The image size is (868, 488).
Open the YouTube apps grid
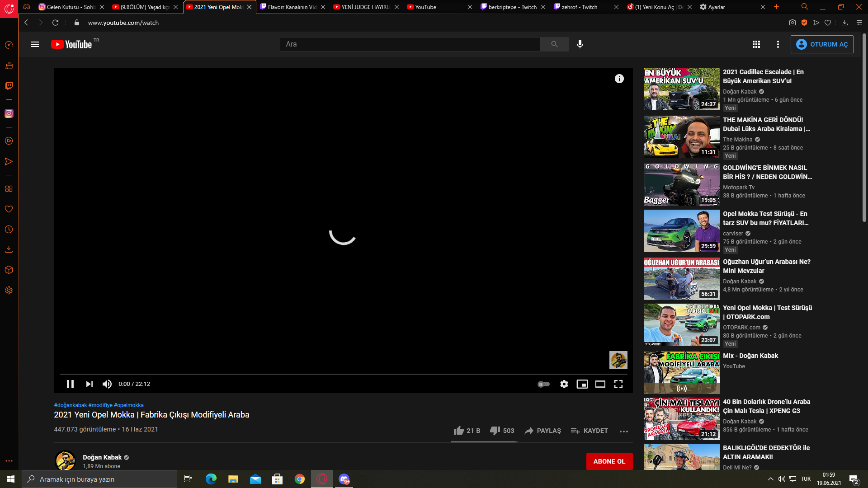[x=756, y=44]
